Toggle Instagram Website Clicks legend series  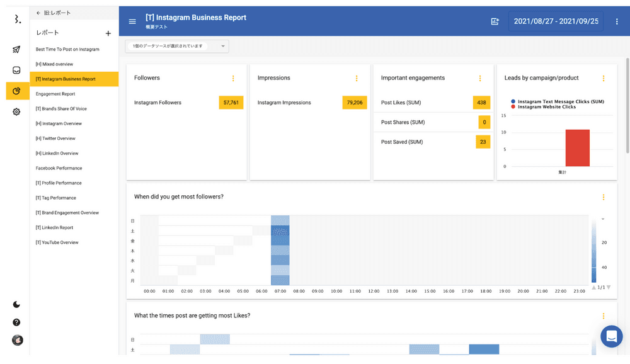tap(546, 107)
